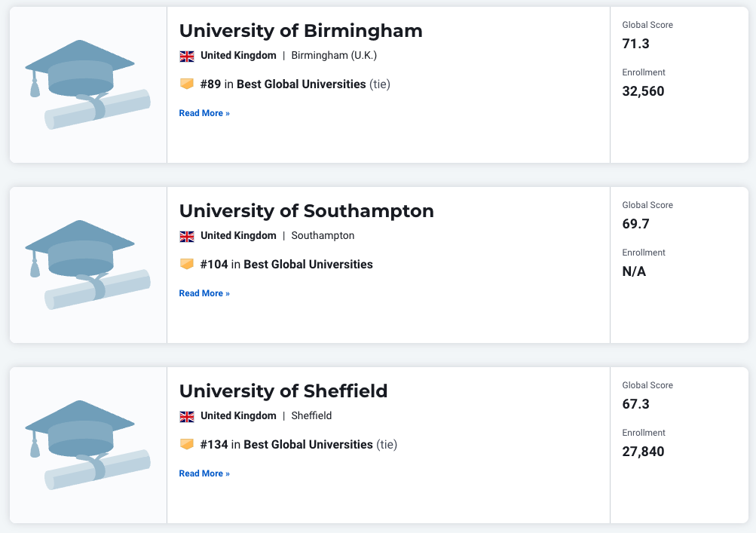Click the ranking badge icon next to #104
This screenshot has height=533, width=756.
(x=187, y=265)
